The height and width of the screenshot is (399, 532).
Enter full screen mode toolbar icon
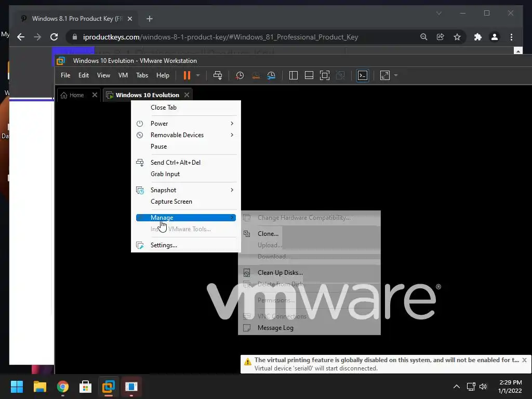pos(325,75)
